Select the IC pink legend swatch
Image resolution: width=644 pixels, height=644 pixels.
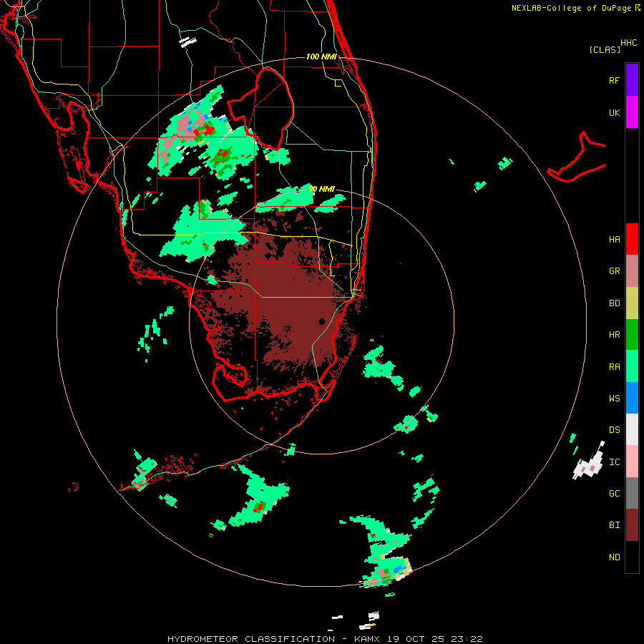[632, 462]
